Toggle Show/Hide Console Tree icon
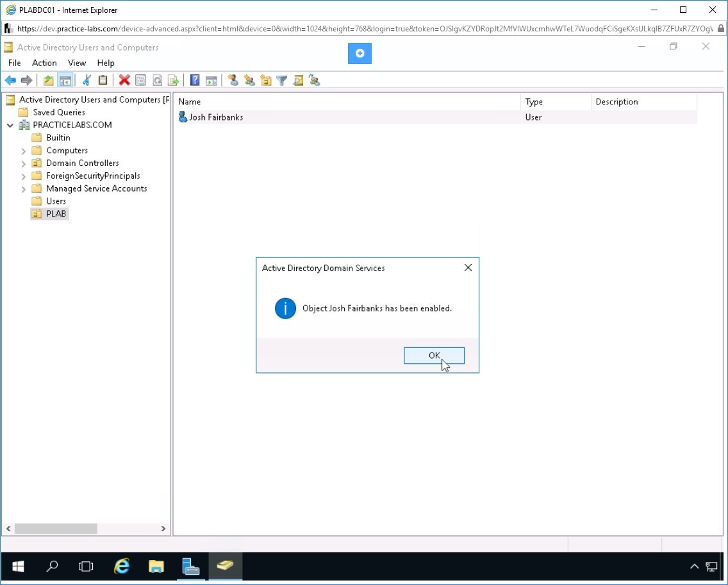The image size is (728, 585). click(65, 80)
